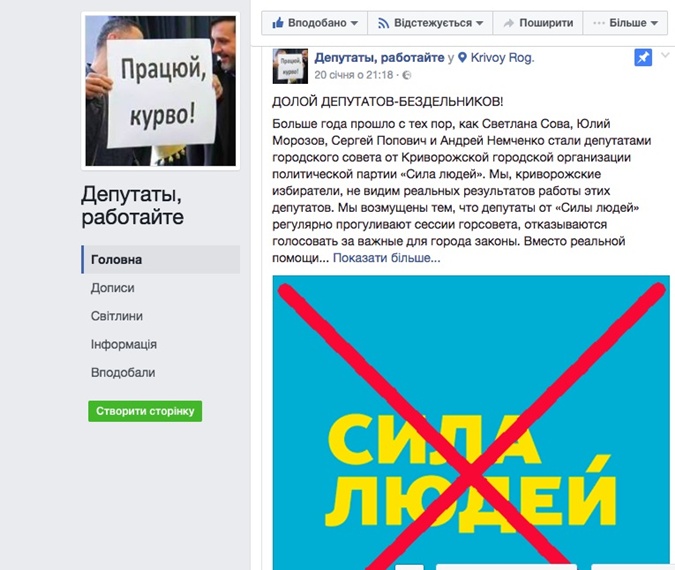Image resolution: width=675 pixels, height=570 pixels.
Task: Click the RSS follow icon beside Відстежується
Action: tap(383, 23)
